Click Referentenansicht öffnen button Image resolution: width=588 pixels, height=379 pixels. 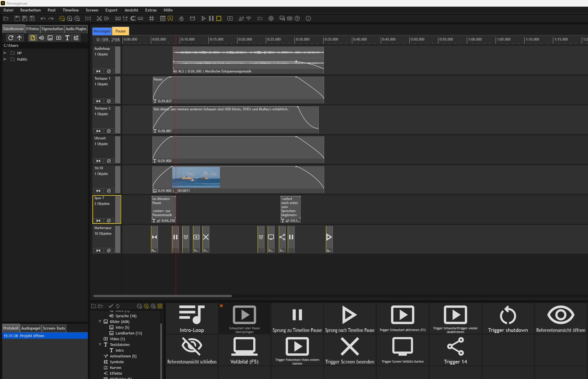click(x=561, y=318)
